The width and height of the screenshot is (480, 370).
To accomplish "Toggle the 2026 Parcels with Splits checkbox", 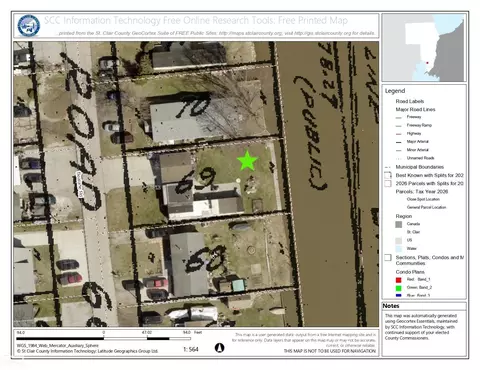I will 388,184.
